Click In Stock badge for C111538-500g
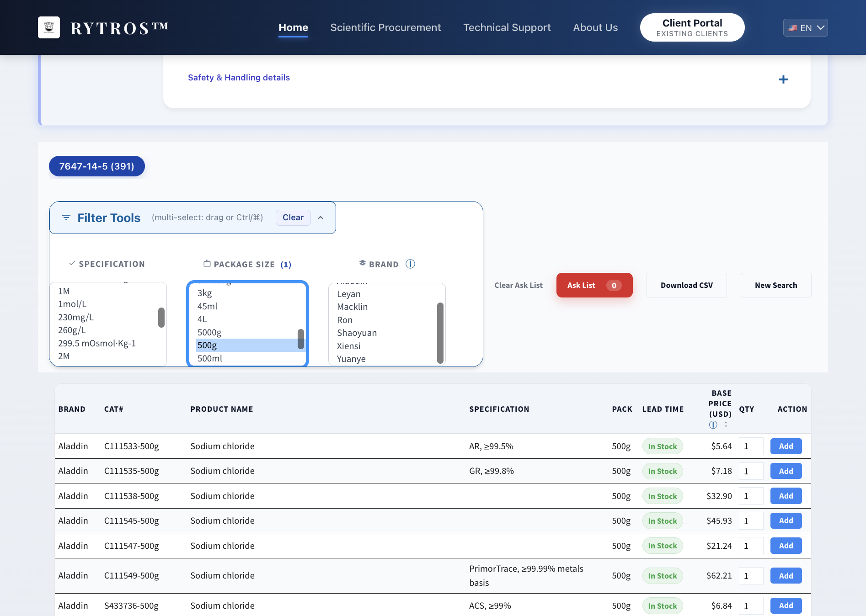The width and height of the screenshot is (866, 616). click(x=663, y=496)
